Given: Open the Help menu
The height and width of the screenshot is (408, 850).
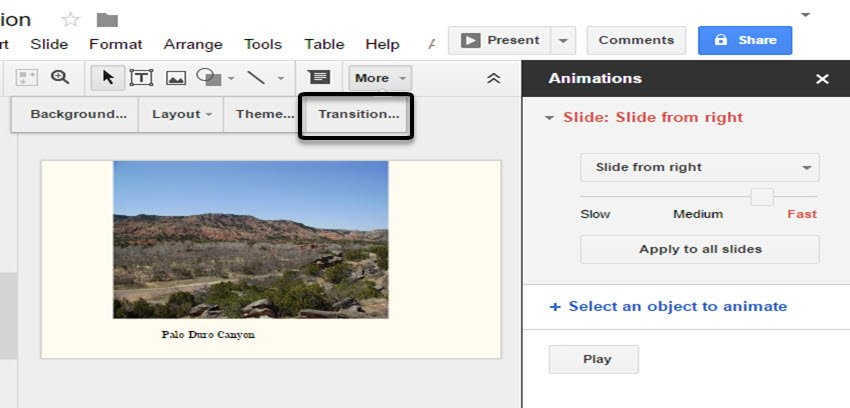Looking at the screenshot, I should [382, 44].
